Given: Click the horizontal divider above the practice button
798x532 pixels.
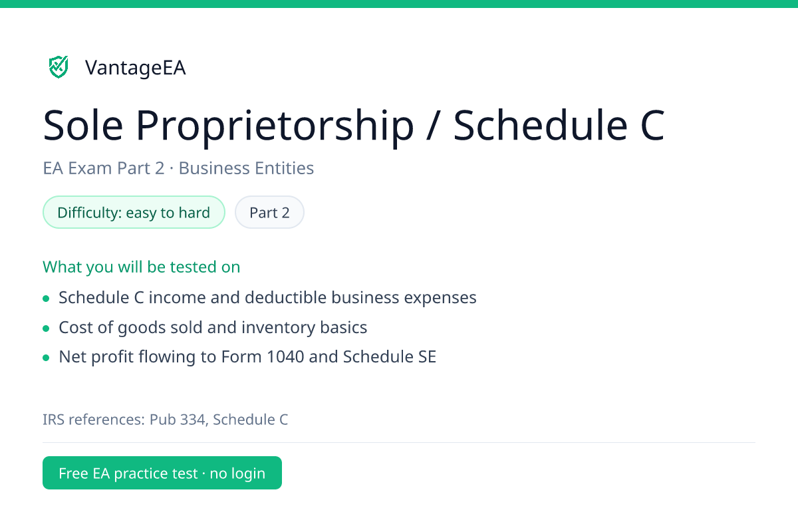Looking at the screenshot, I should (399, 442).
